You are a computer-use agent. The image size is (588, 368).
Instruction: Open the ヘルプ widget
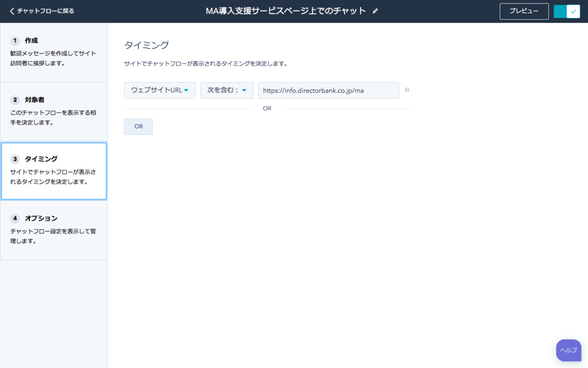568,350
